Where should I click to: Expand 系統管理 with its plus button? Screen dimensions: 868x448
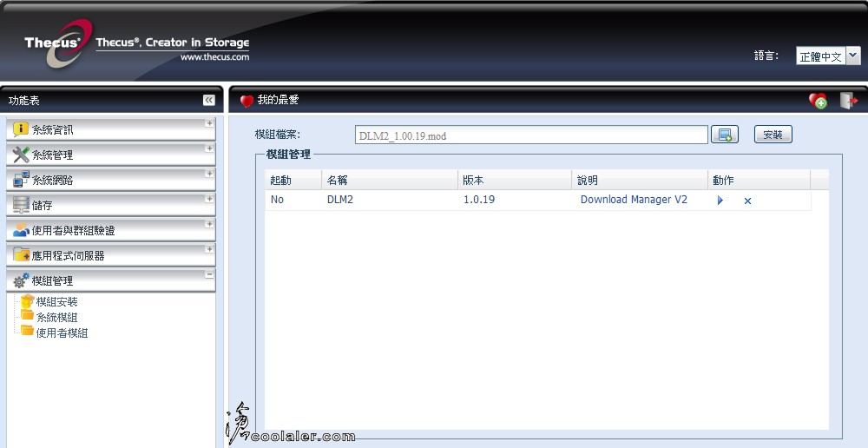209,148
